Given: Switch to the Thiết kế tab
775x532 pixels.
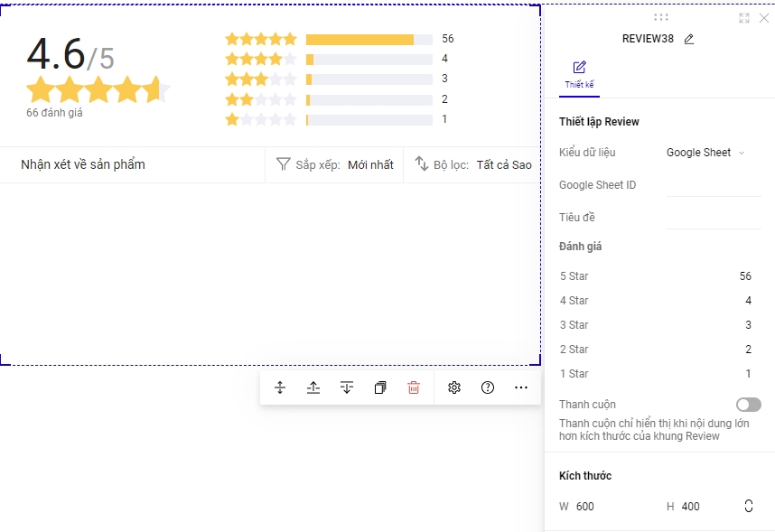Looking at the screenshot, I should click(x=579, y=74).
